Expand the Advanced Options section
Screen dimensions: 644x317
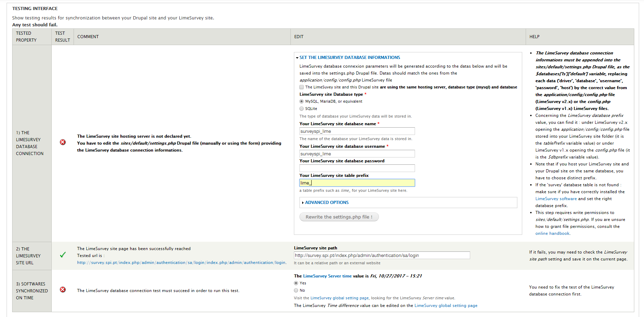point(327,203)
